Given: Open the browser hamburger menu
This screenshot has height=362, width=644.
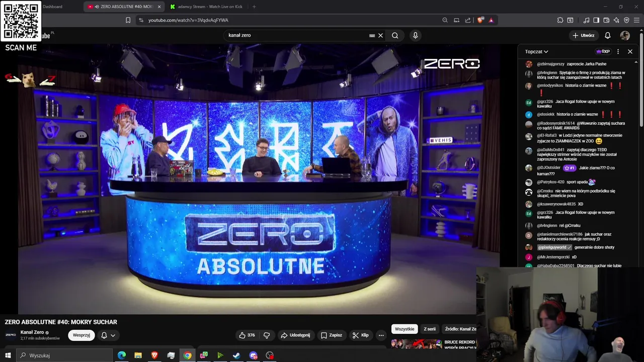Looking at the screenshot, I should click(x=637, y=20).
